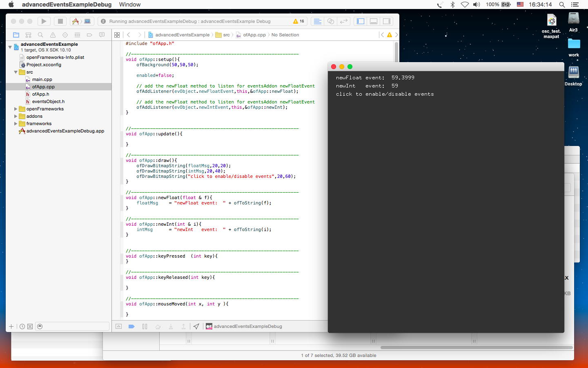Image resolution: width=588 pixels, height=368 pixels.
Task: Toggle the Navigator panel visibility
Action: (361, 21)
